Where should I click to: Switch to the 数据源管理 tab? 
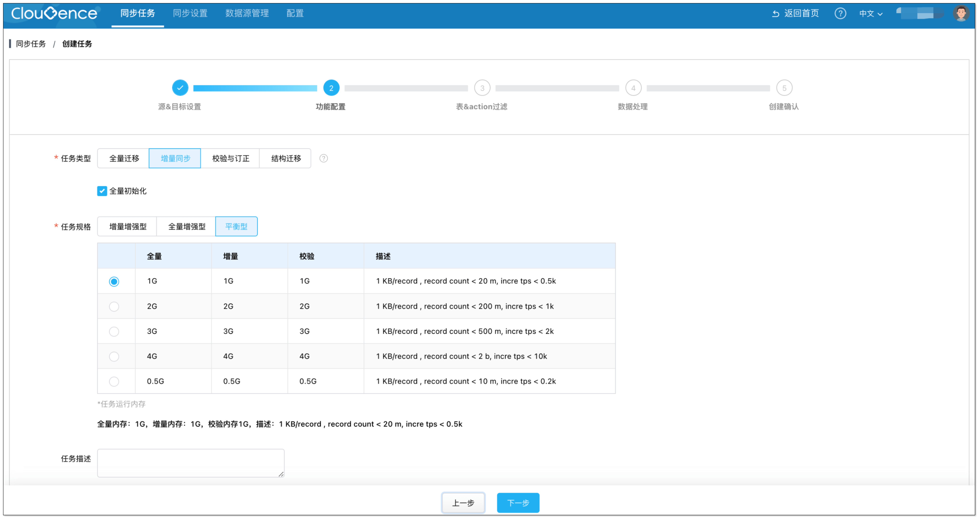pyautogui.click(x=247, y=13)
